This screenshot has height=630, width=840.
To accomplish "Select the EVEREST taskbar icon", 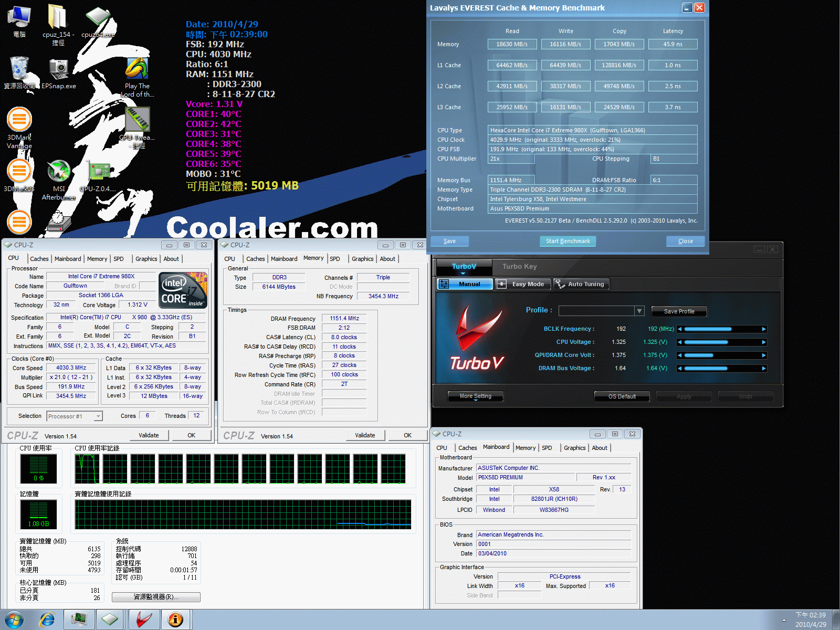I will tap(175, 619).
